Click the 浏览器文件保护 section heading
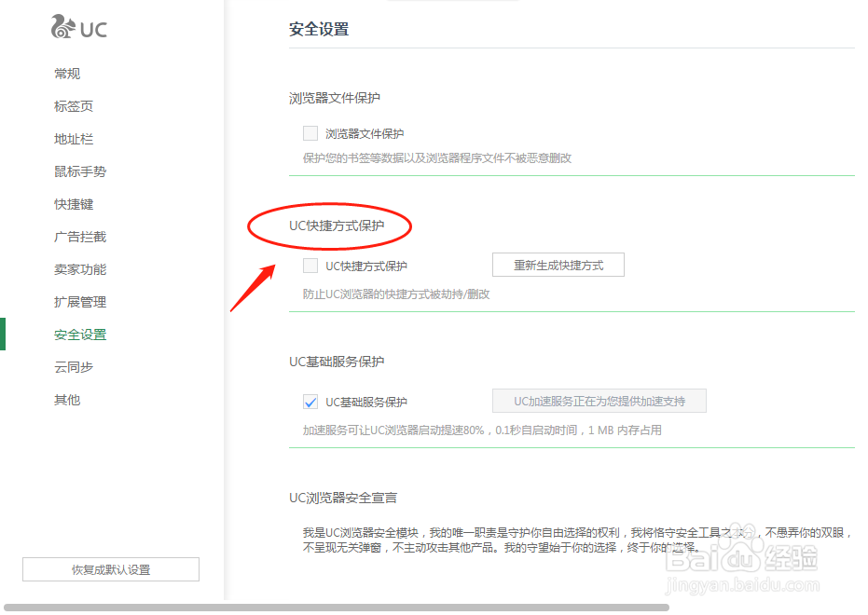This screenshot has height=615, width=868. click(335, 99)
